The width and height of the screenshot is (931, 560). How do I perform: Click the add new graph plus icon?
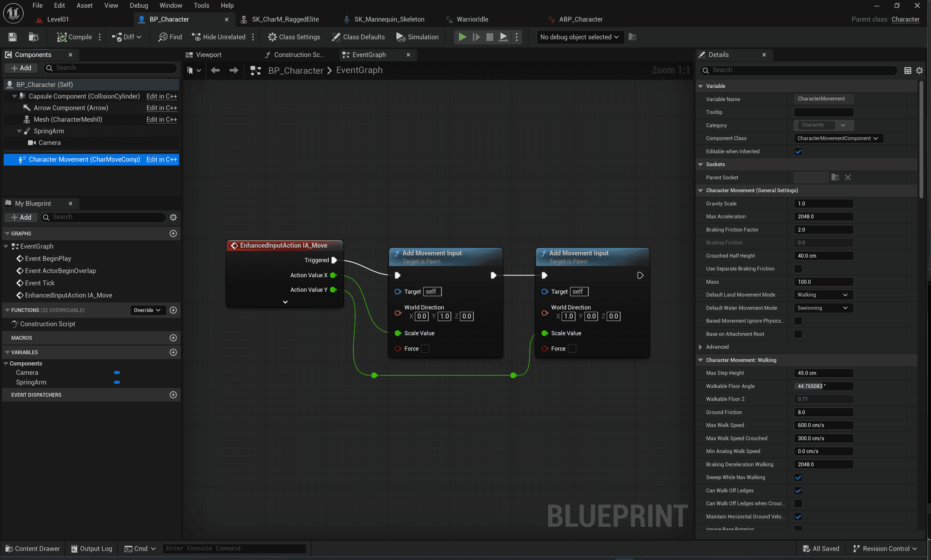coord(173,234)
